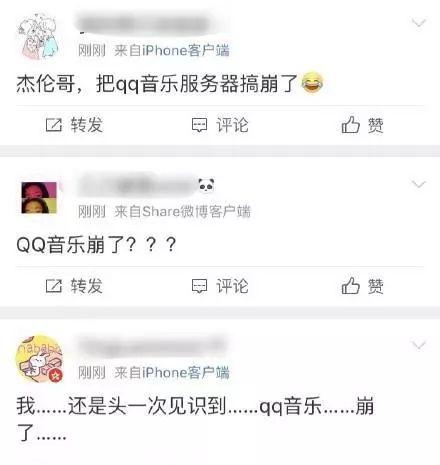Like the first post with the thumbs-up icon
This screenshot has height=465, width=440.
[x=351, y=125]
